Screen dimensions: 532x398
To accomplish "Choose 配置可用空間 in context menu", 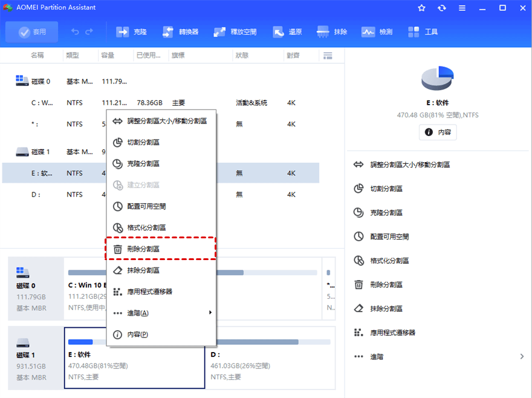I will (x=161, y=206).
